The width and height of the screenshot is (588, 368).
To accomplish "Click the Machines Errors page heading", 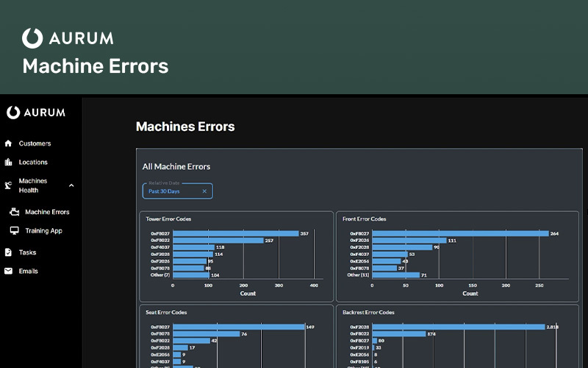I will tap(185, 127).
